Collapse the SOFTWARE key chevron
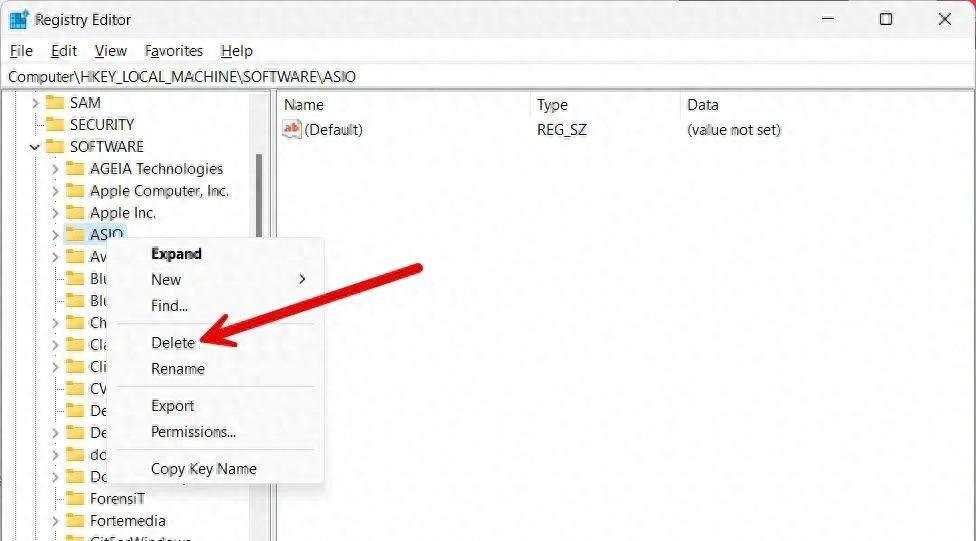The image size is (976, 541). coord(35,147)
